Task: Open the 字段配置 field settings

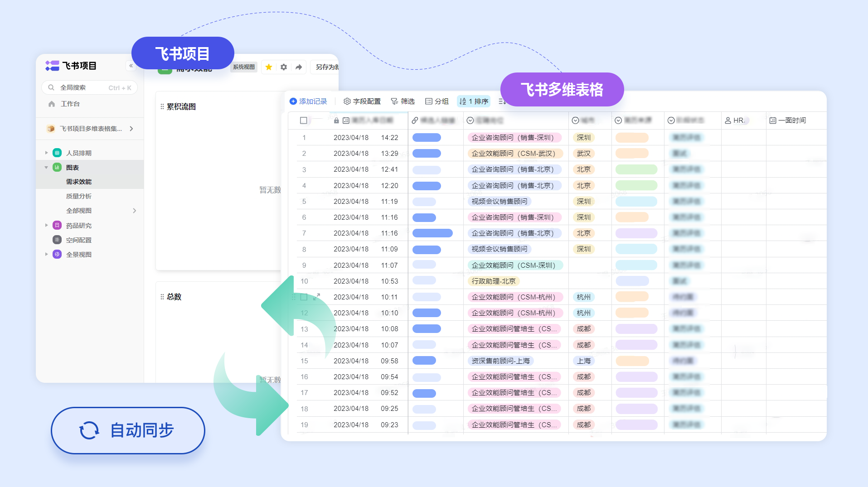Action: tap(348, 101)
